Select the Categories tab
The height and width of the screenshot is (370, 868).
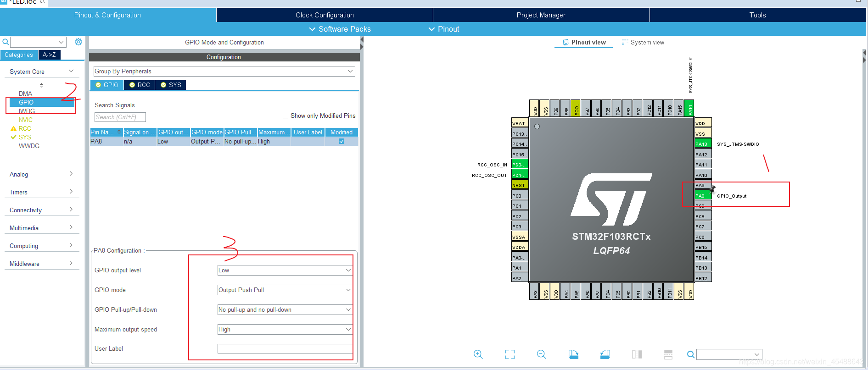click(19, 55)
